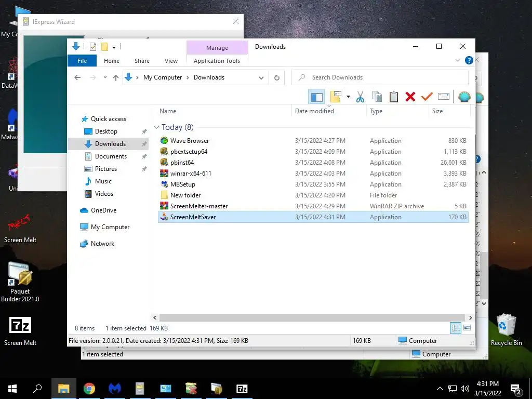Go up one folder level
The width and height of the screenshot is (532, 399).
tap(116, 78)
